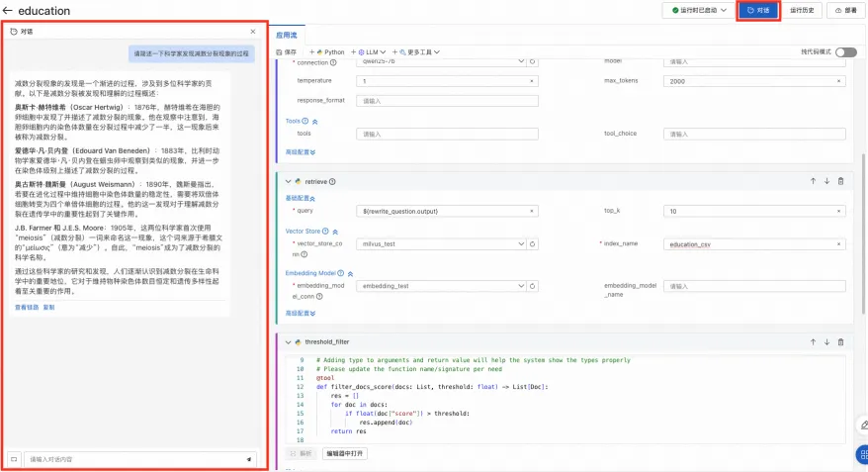The height and width of the screenshot is (472, 868).
Task: Click the 查看链路 link
Action: (27, 307)
